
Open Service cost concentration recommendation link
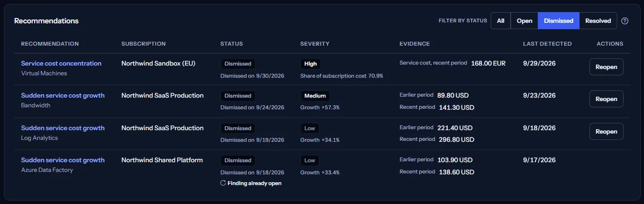61,64
